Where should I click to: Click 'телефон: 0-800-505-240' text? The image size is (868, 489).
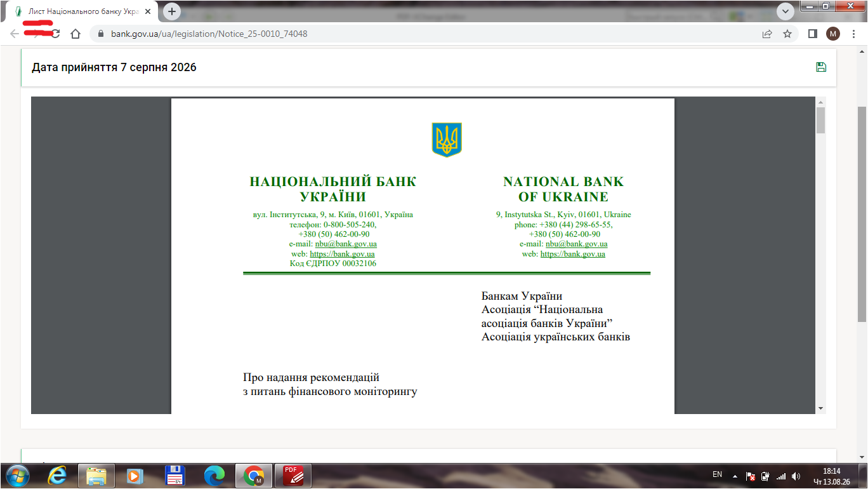pyautogui.click(x=333, y=224)
